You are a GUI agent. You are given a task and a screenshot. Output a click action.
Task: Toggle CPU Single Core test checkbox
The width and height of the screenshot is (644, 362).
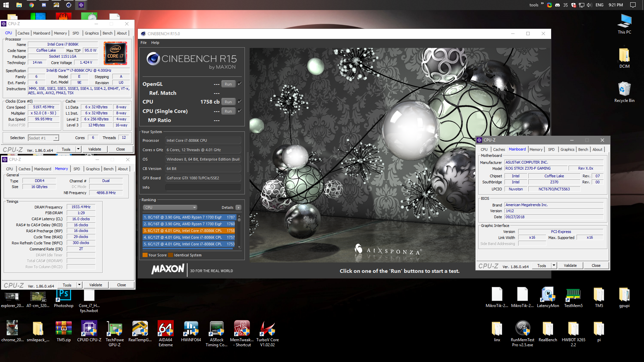[x=239, y=111]
